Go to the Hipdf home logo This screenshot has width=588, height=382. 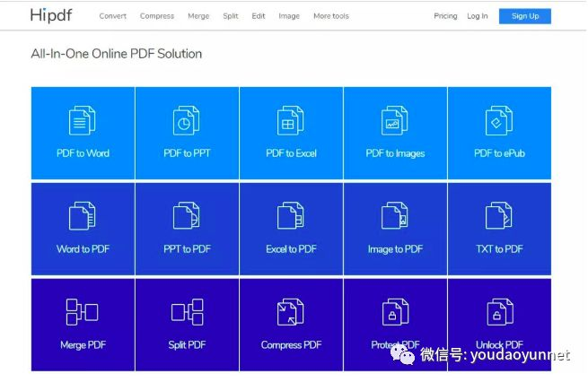(51, 15)
